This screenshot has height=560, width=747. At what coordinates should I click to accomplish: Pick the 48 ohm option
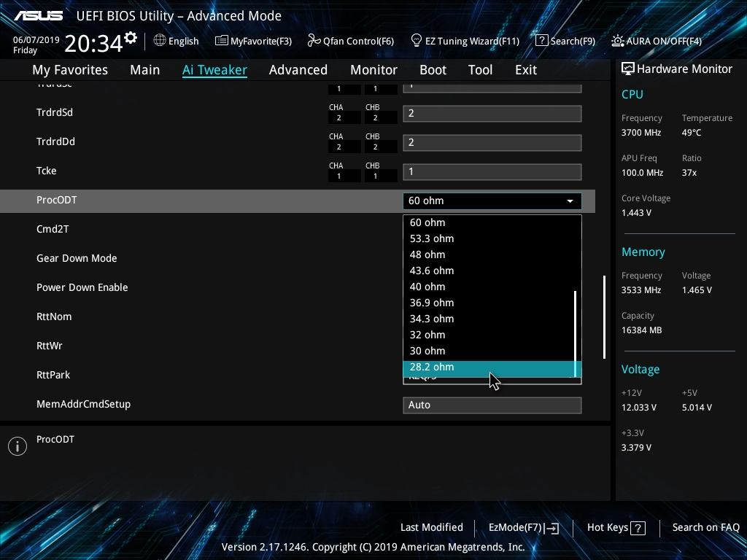point(489,254)
